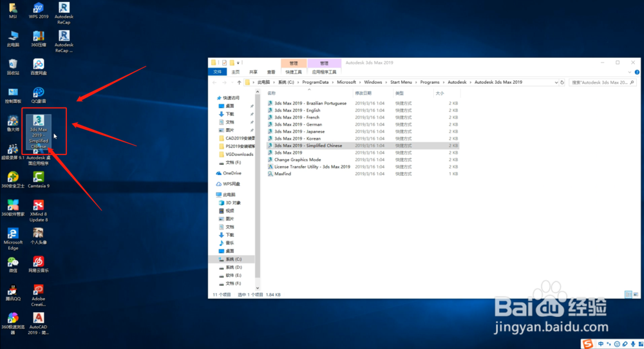Switch to details view layout icon
Viewport: 644px width, 349px height.
point(628,294)
